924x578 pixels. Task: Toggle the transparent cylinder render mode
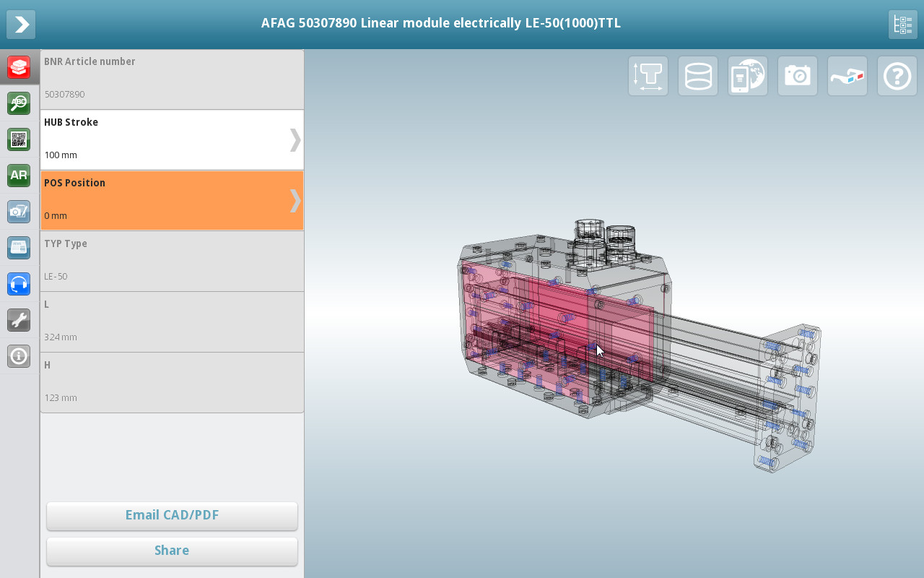point(698,76)
